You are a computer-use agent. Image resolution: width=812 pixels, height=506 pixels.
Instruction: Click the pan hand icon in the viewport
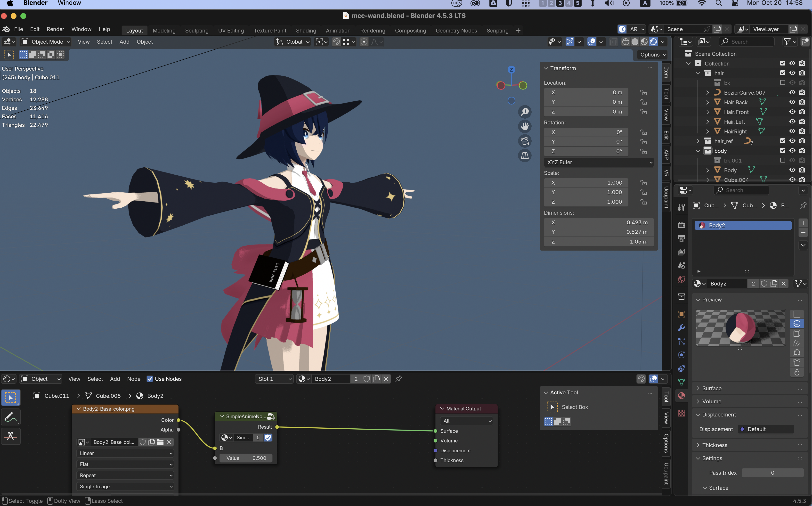(x=525, y=126)
